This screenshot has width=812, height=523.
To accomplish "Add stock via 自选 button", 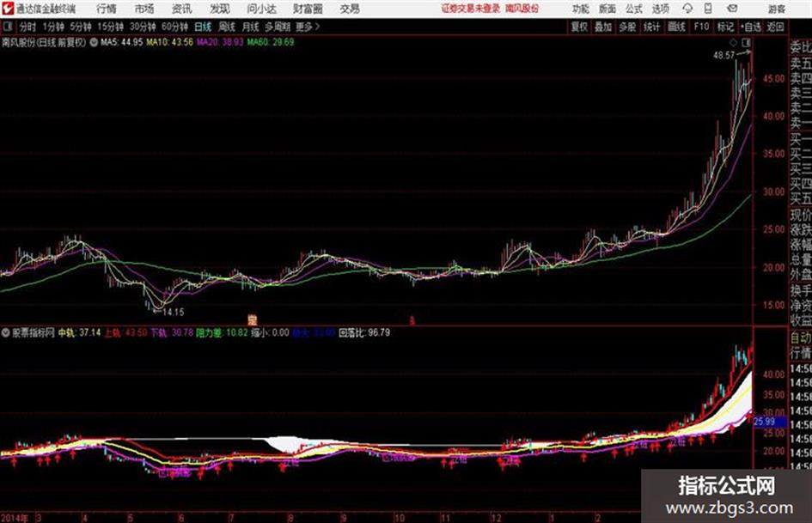I will pyautogui.click(x=751, y=27).
